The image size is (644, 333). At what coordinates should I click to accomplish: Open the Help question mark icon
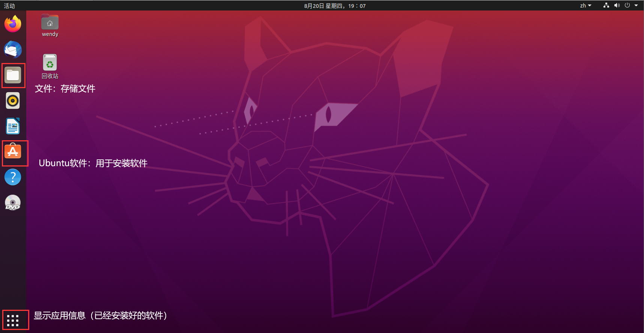[13, 177]
